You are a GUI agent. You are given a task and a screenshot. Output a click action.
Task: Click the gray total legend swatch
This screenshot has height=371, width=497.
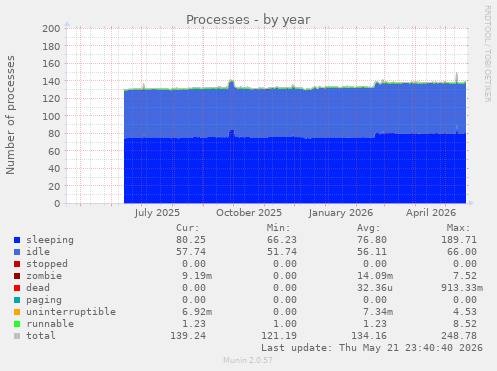pyautogui.click(x=17, y=336)
